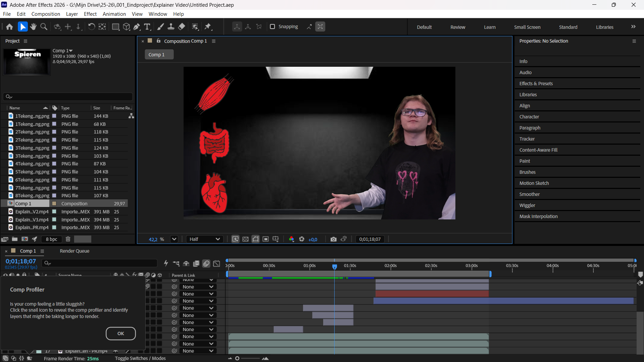Toggle the Transparency Grid
Viewport: 644px width, 362px height.
click(245, 239)
